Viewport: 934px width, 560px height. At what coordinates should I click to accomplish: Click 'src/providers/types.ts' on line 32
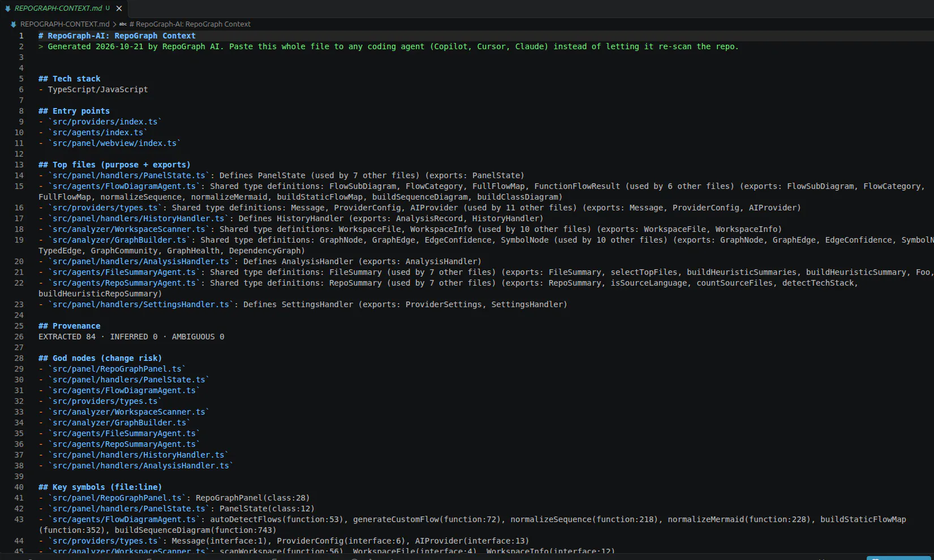click(105, 401)
